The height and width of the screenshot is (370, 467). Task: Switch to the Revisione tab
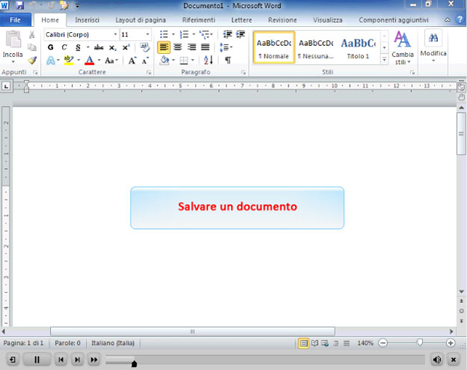click(282, 20)
